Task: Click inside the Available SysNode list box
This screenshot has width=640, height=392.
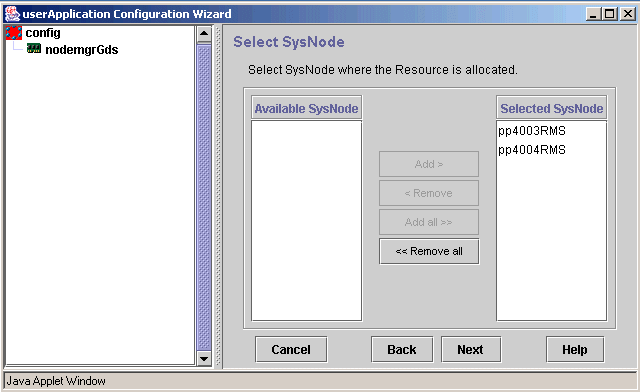Action: 307,220
